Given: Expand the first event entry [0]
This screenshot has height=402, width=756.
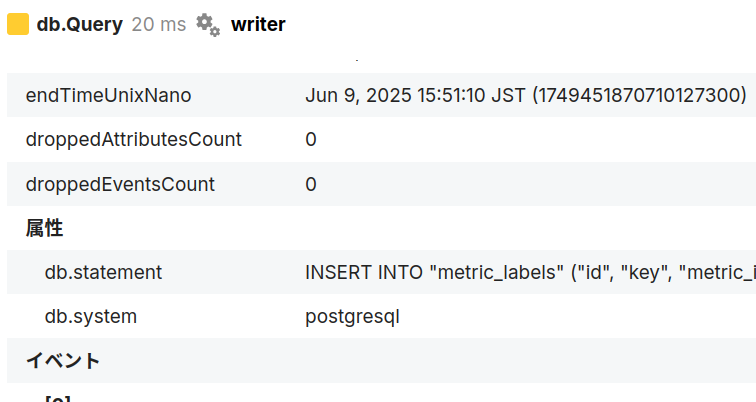Looking at the screenshot, I should [57, 399].
